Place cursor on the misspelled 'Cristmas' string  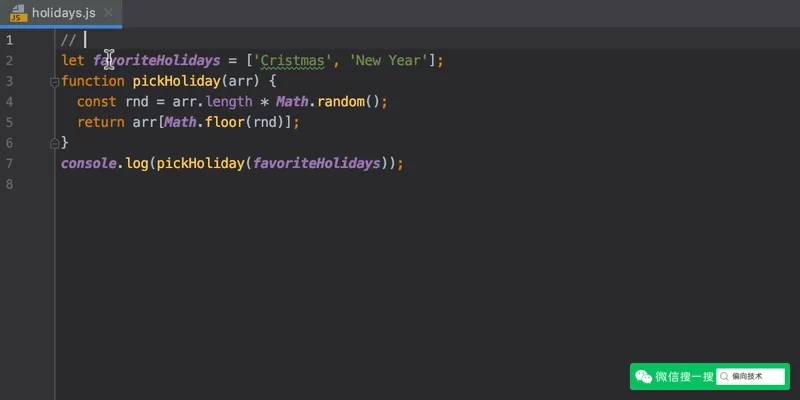point(292,61)
